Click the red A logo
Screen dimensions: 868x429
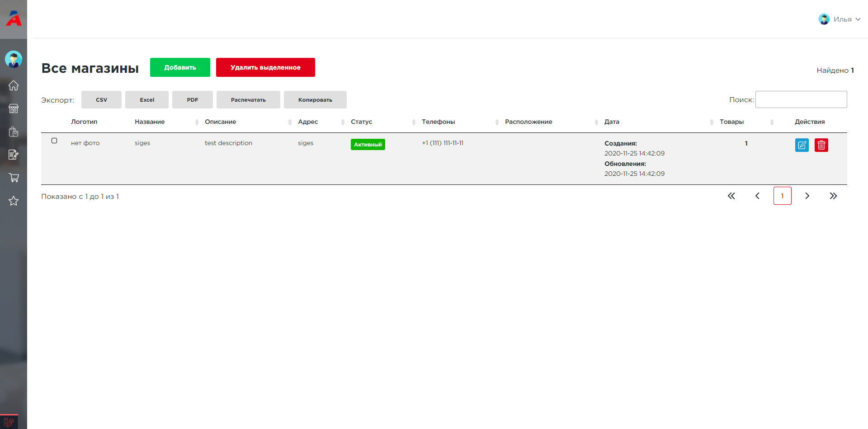(x=14, y=19)
